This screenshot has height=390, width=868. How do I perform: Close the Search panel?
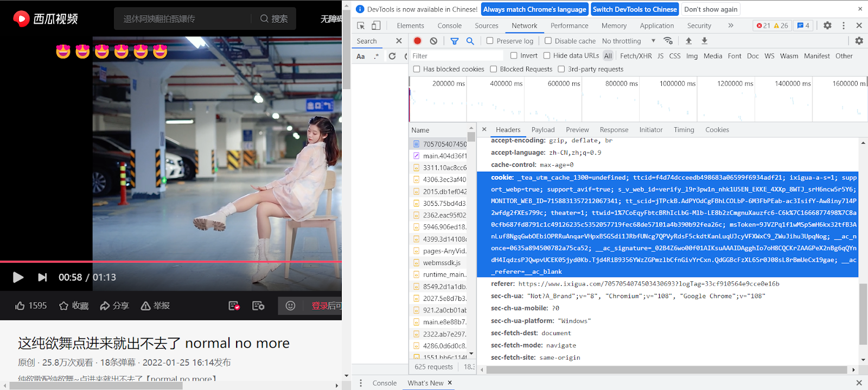(x=399, y=41)
